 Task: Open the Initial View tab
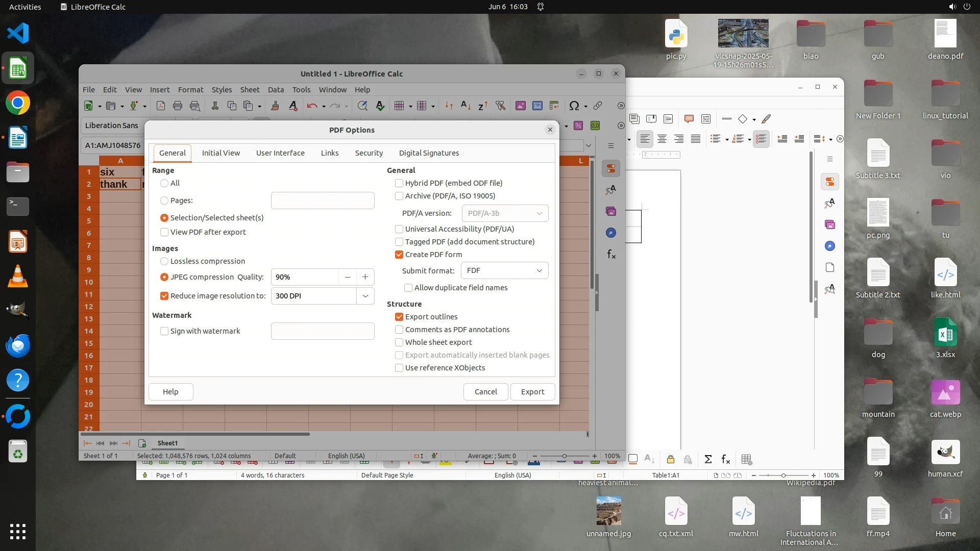tap(220, 153)
